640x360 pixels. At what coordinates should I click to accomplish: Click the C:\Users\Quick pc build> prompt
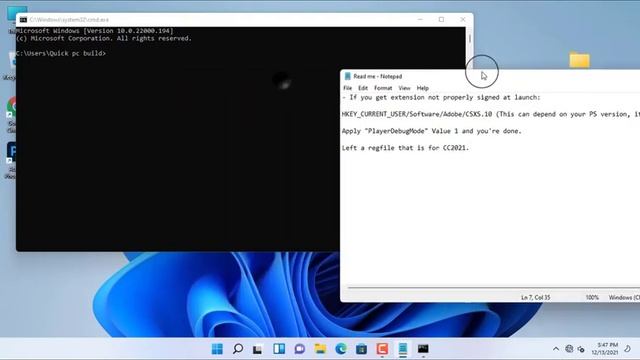pos(61,53)
